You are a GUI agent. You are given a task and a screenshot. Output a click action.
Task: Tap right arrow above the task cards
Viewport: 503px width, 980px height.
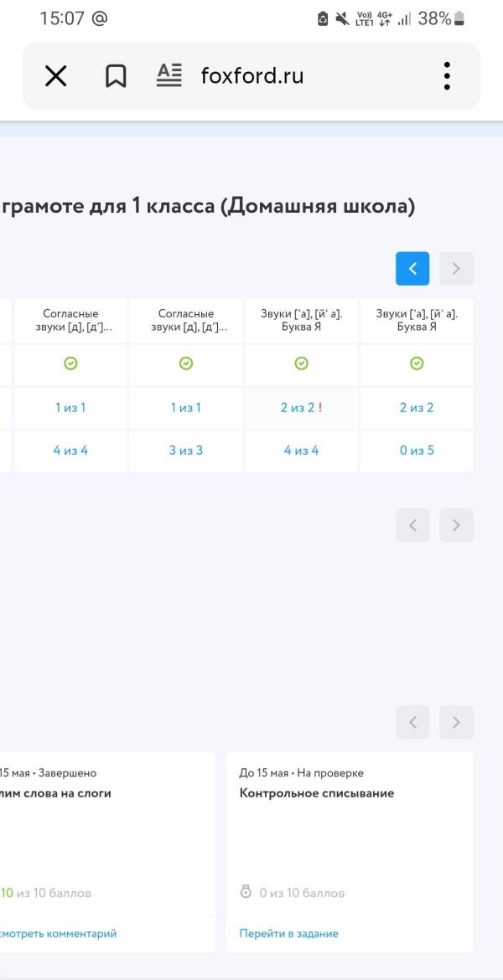456,722
